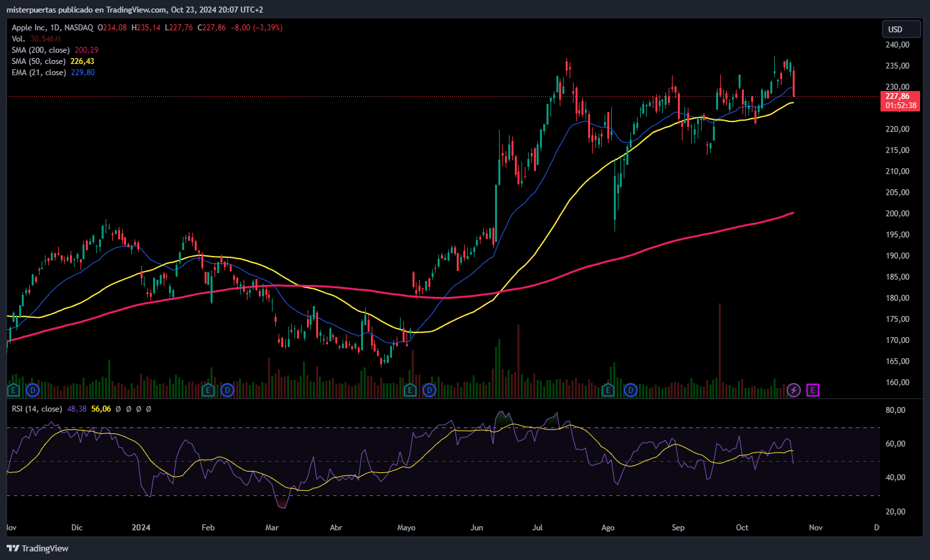Show the dividend marker in August
The image size is (930, 560).
point(630,390)
